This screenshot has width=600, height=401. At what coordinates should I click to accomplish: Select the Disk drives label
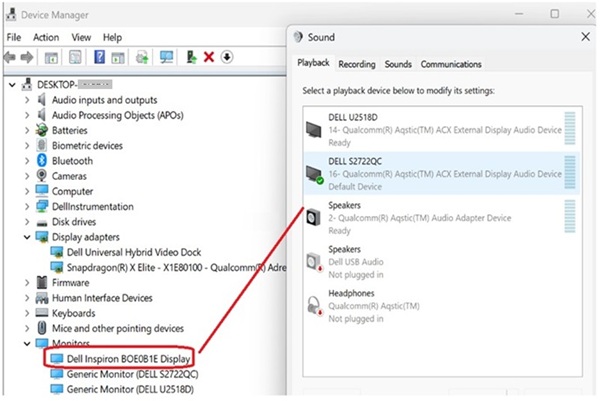coord(74,222)
